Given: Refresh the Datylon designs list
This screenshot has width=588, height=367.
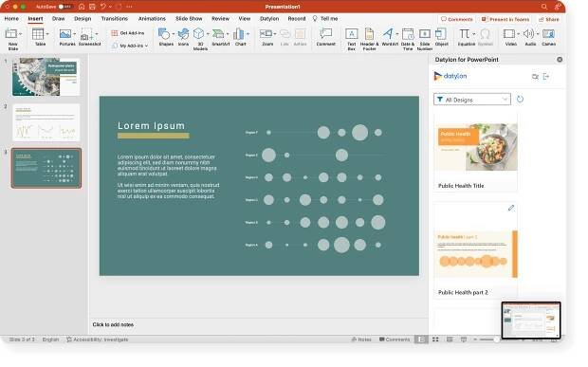Looking at the screenshot, I should tap(520, 100).
